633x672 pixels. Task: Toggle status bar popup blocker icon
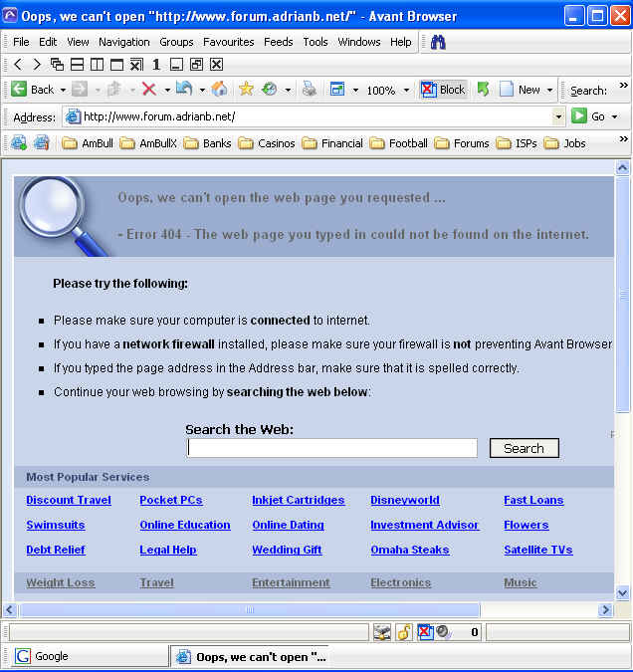point(426,632)
